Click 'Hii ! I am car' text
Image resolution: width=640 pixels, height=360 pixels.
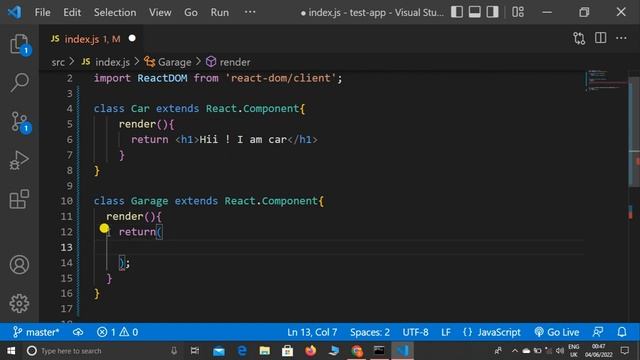click(243, 140)
